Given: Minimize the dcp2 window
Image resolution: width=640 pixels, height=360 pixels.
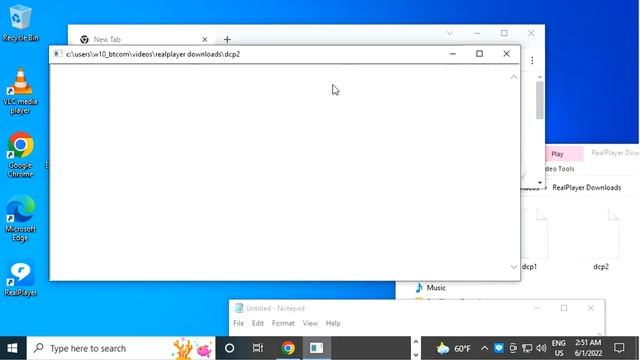Looking at the screenshot, I should coord(453,54).
